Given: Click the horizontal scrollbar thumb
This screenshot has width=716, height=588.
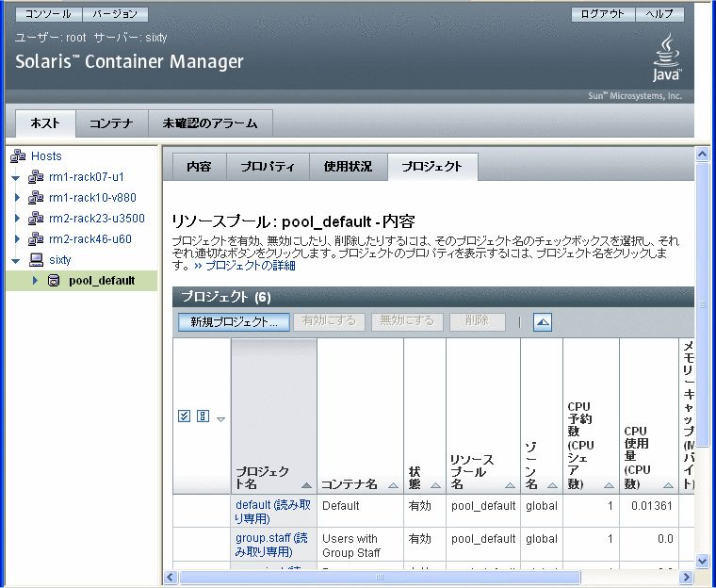Looking at the screenshot, I should tap(380, 577).
